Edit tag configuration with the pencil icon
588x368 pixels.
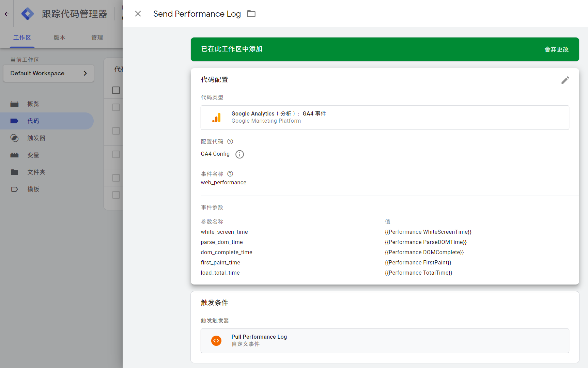tap(565, 80)
